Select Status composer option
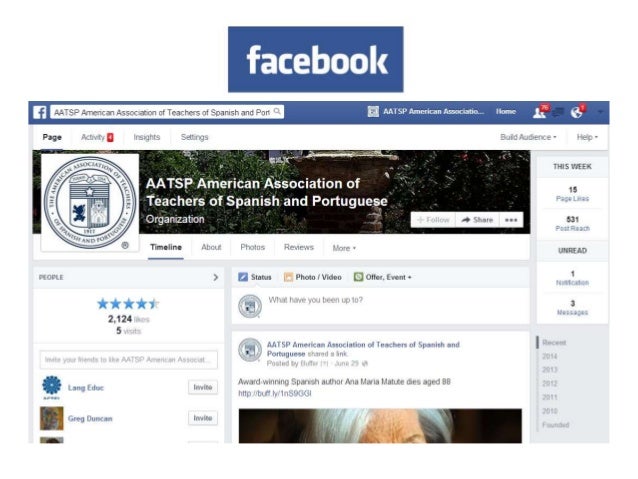The image size is (638, 479). click(x=255, y=277)
